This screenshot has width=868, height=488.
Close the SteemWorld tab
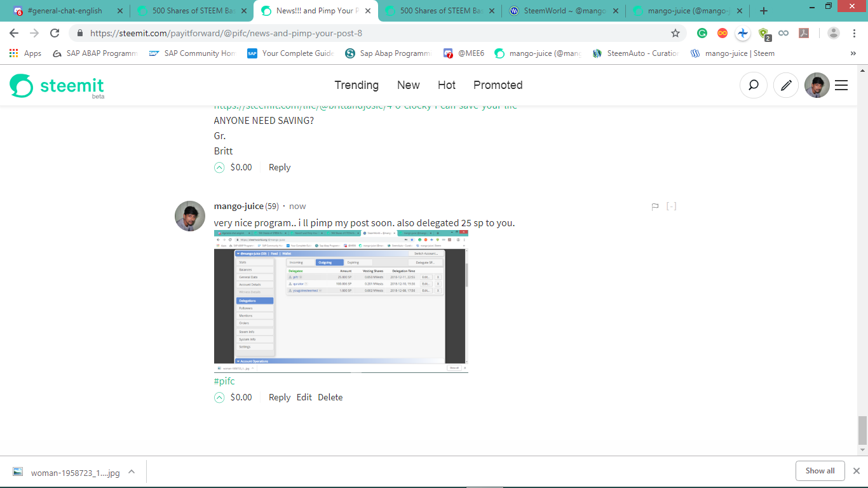click(x=615, y=11)
